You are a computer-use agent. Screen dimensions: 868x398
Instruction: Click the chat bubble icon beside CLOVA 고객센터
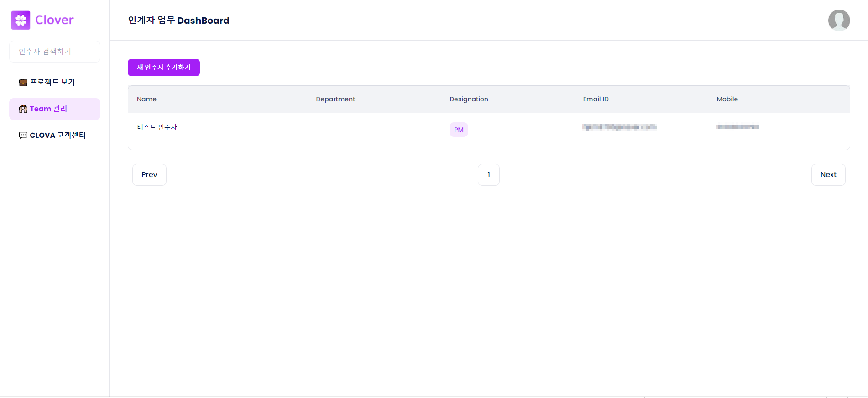tap(23, 135)
